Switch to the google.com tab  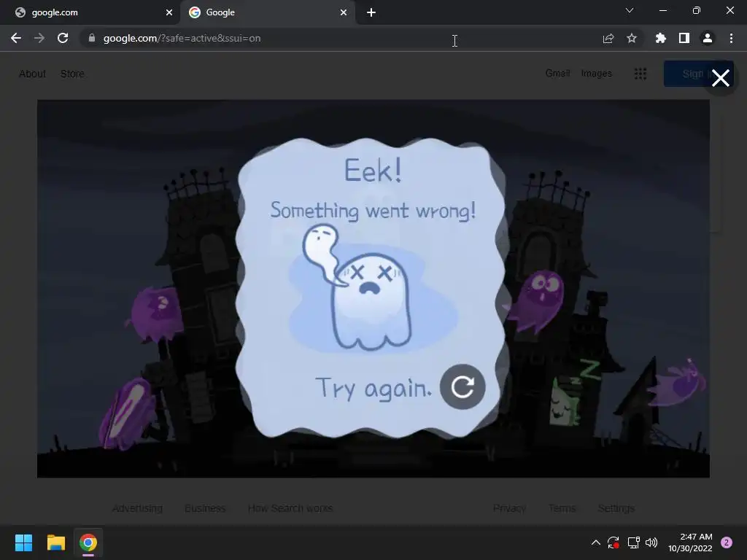tap(90, 12)
